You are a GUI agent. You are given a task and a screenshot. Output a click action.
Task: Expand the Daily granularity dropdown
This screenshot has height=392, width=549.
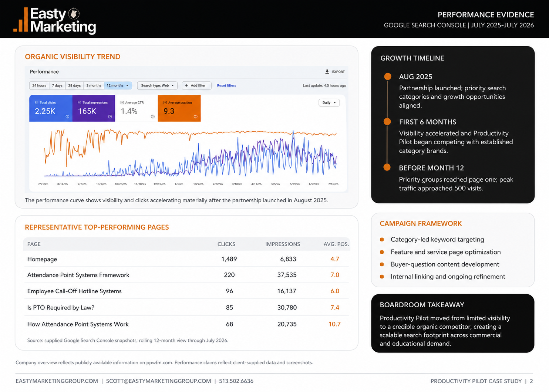click(x=329, y=103)
